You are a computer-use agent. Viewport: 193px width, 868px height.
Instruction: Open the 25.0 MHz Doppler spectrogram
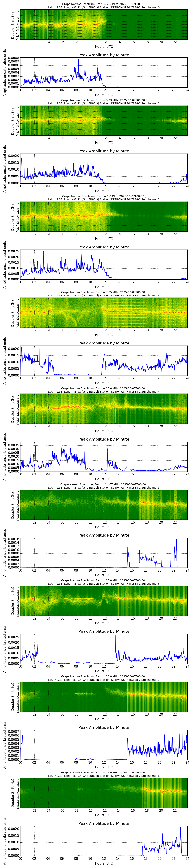(x=104, y=793)
